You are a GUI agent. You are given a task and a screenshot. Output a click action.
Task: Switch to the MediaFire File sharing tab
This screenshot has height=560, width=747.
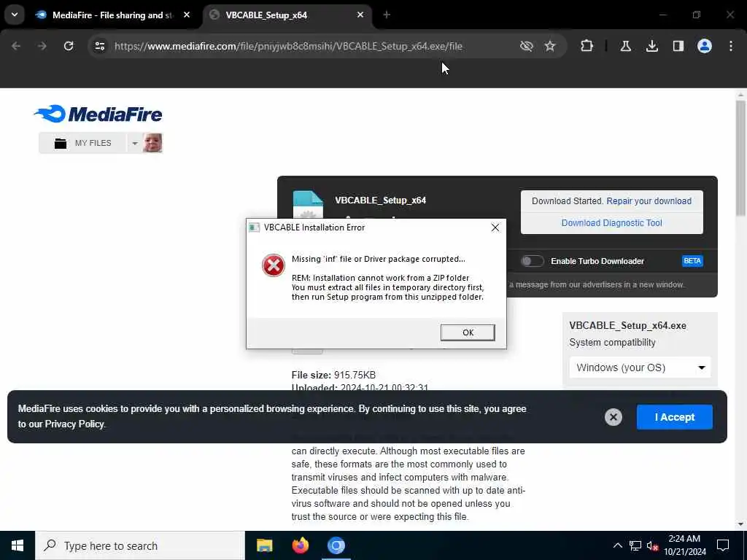tap(112, 15)
